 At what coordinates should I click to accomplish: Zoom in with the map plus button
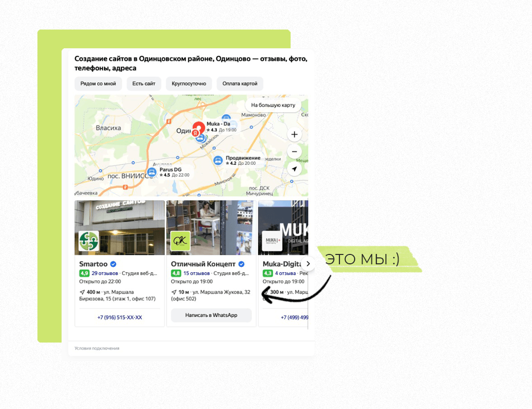294,134
